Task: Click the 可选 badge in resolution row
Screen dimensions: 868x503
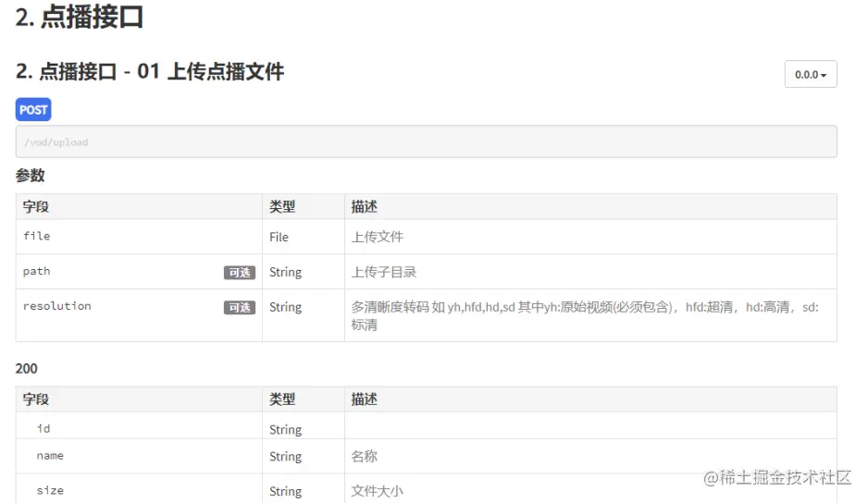Action: click(240, 307)
